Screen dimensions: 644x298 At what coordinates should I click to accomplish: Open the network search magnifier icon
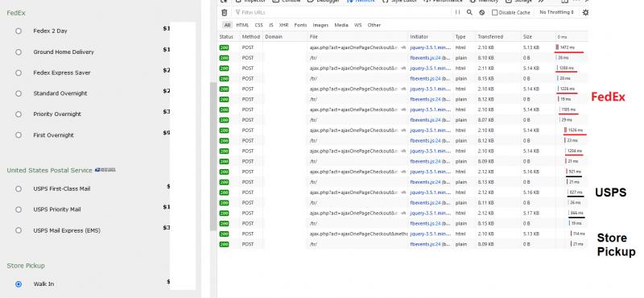coord(469,12)
